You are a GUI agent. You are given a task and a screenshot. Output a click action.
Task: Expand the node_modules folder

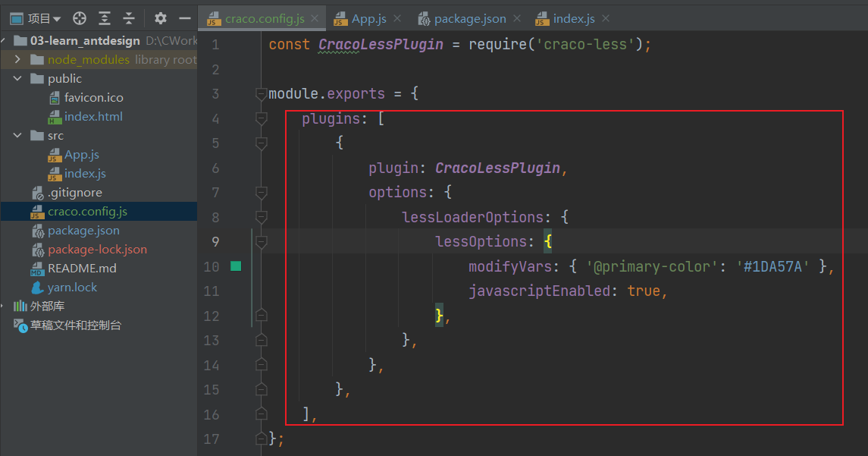[x=17, y=59]
